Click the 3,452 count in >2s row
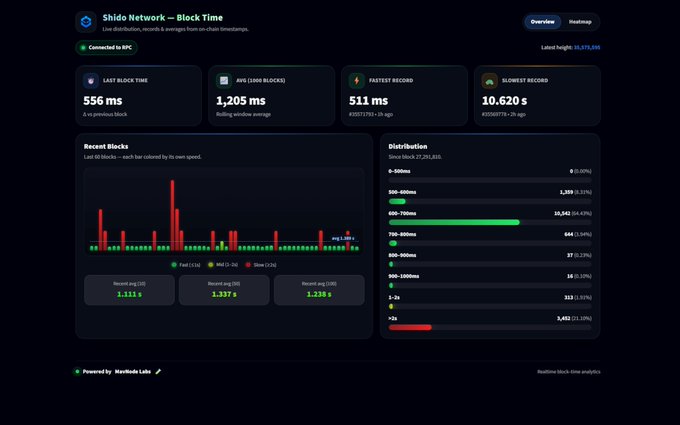This screenshot has height=425, width=680. 564,318
